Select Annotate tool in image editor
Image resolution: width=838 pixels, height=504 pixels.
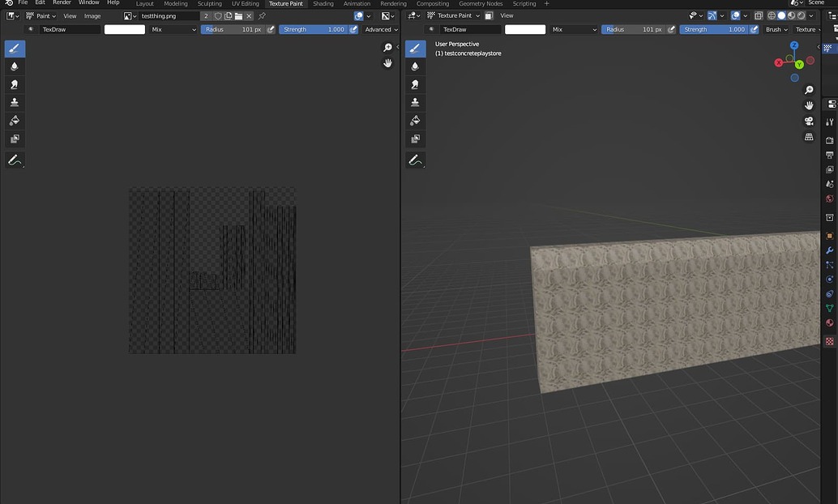point(15,160)
